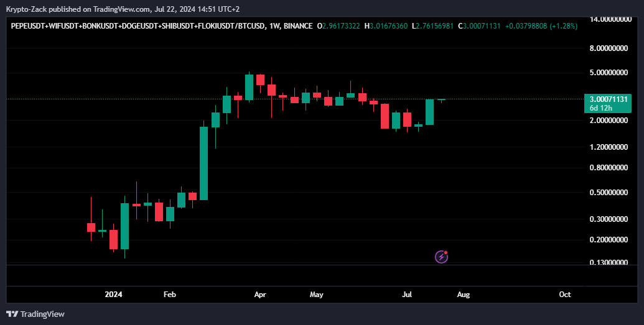Click the 0.13000000 price axis label
644x325 pixels.
[x=609, y=263]
